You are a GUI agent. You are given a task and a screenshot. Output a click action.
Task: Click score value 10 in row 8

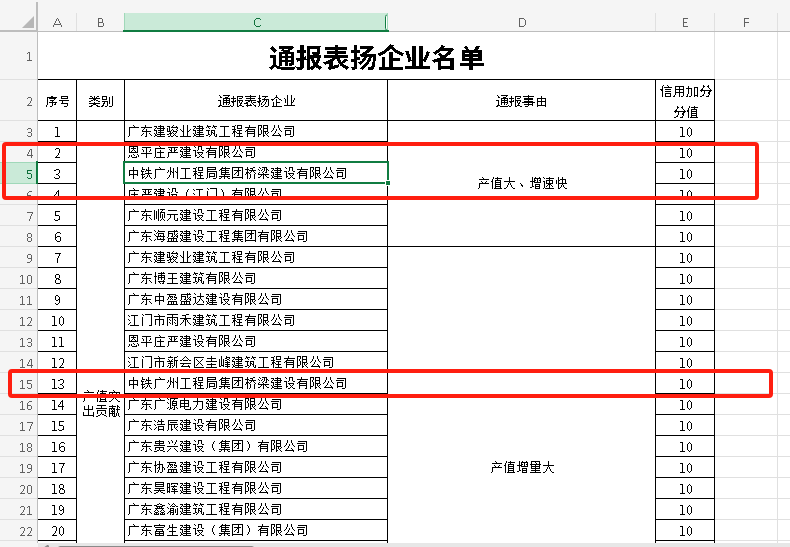click(685, 237)
